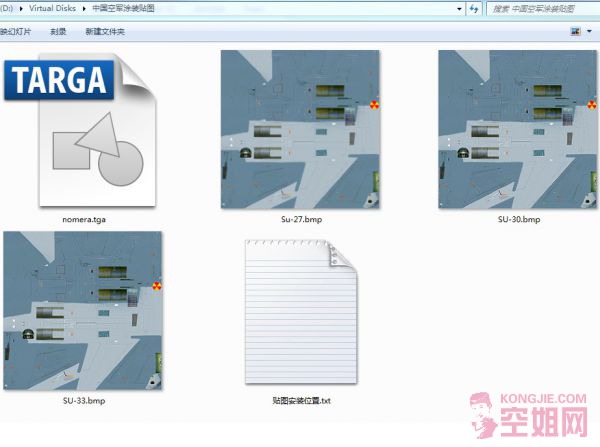Expand the arrow before Virtual Disks
The image size is (600, 447).
click(x=21, y=8)
